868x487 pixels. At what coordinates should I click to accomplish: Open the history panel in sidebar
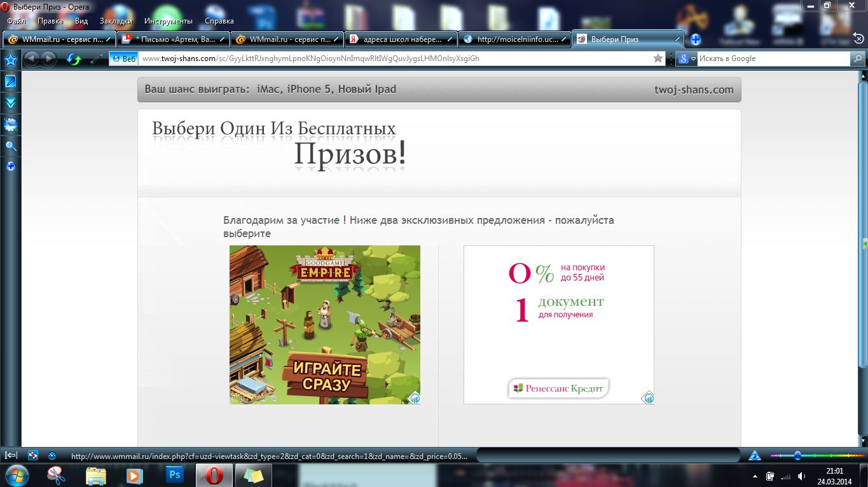point(11,125)
